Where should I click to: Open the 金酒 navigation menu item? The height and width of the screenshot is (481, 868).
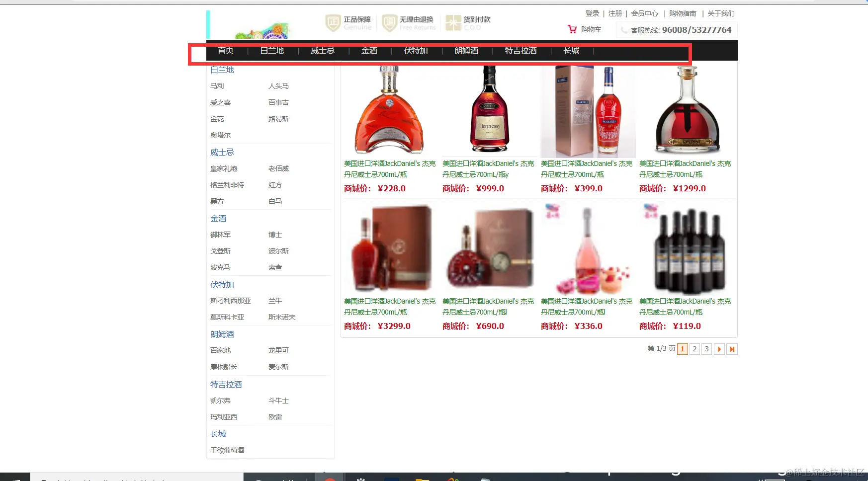[369, 50]
